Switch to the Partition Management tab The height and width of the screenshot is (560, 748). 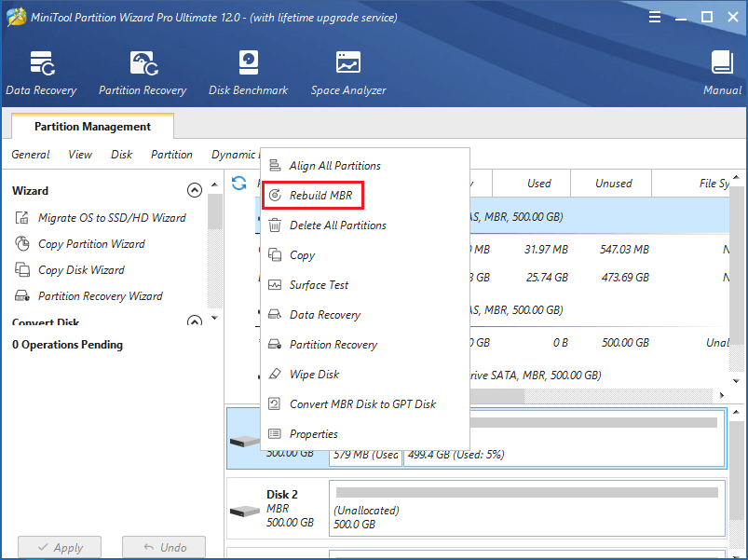92,127
